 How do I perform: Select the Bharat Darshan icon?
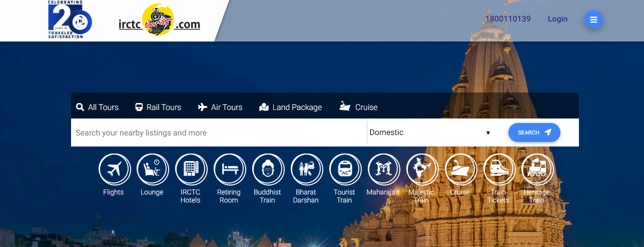(307, 169)
